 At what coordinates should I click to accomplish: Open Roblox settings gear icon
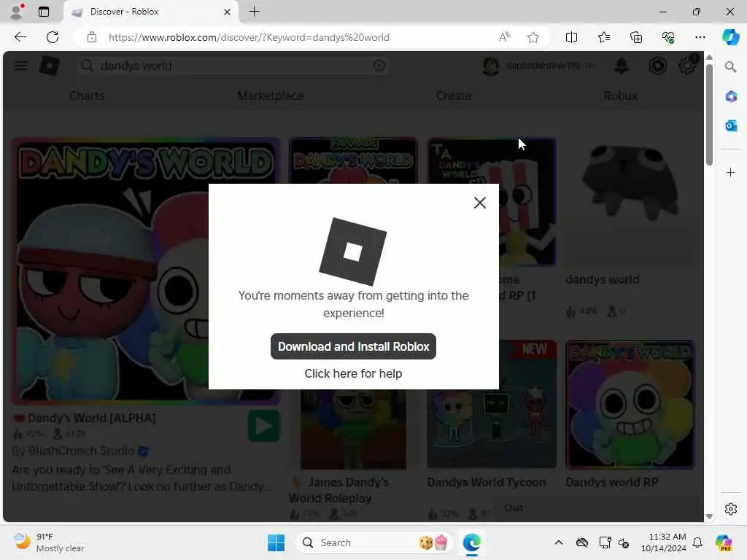(x=687, y=66)
